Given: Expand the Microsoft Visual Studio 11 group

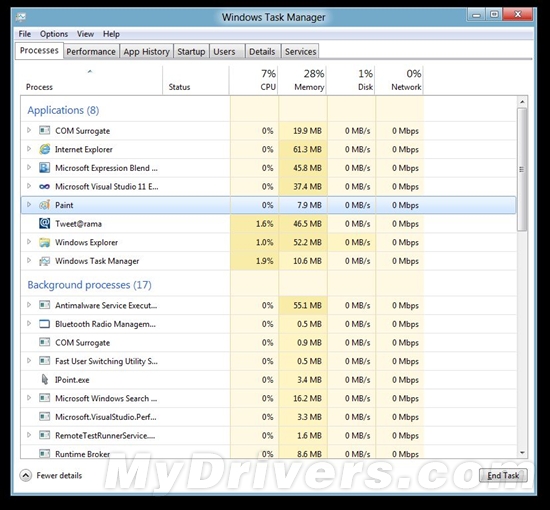Looking at the screenshot, I should [29, 186].
